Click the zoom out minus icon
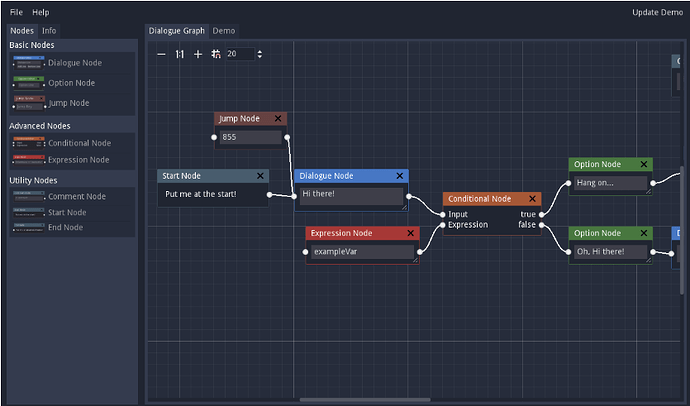 [x=161, y=54]
